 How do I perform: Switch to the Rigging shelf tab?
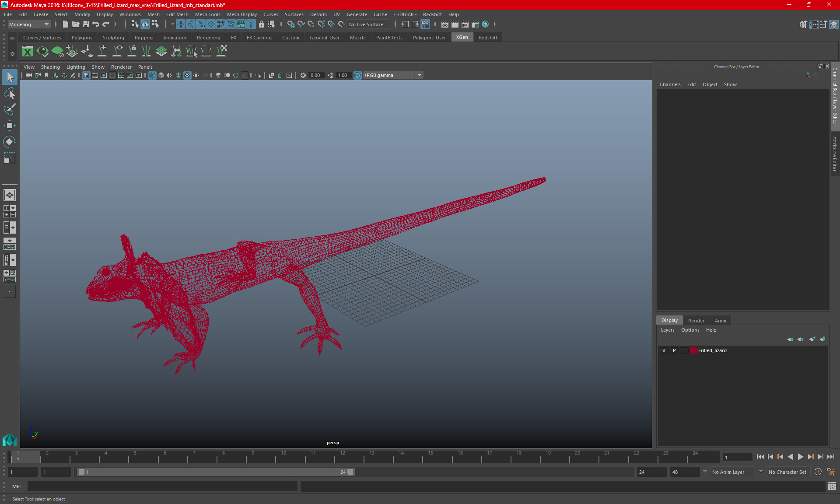coord(143,38)
